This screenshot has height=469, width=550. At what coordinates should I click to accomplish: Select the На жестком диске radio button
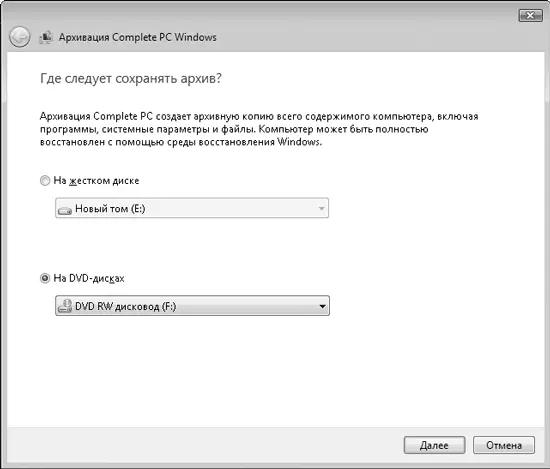(45, 181)
